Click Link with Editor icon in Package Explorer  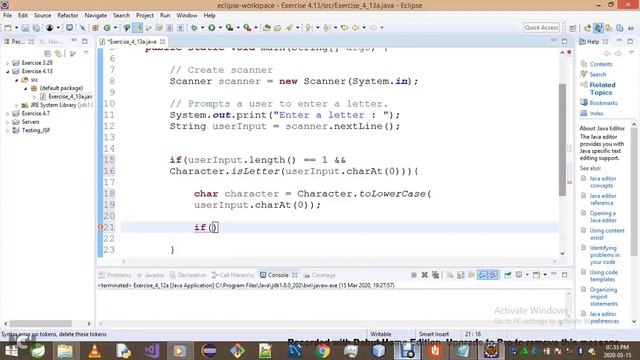point(58,53)
